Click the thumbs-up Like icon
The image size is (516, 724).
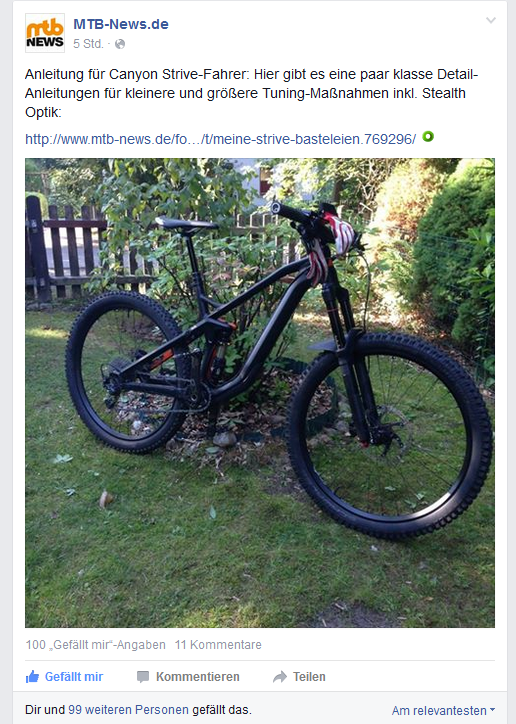32,677
